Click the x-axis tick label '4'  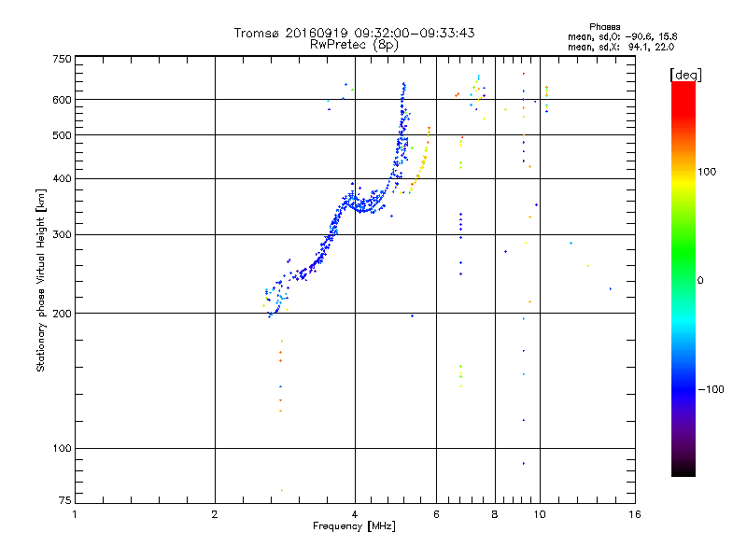pyautogui.click(x=355, y=514)
